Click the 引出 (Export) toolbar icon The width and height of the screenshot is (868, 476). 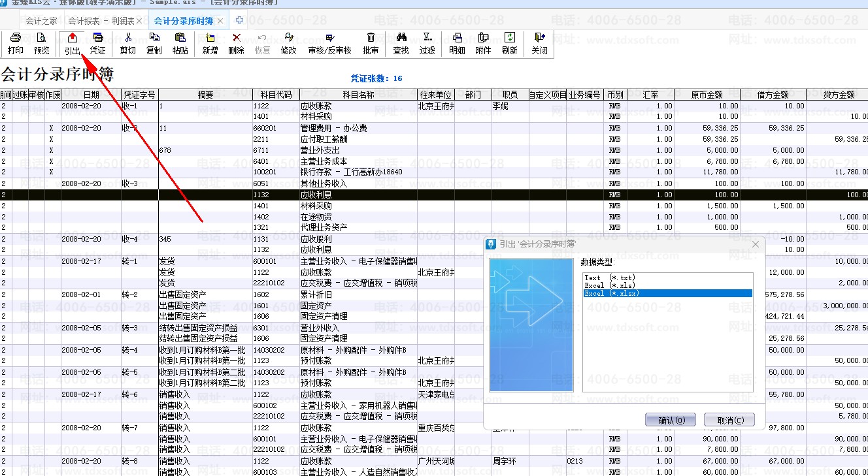(x=72, y=43)
